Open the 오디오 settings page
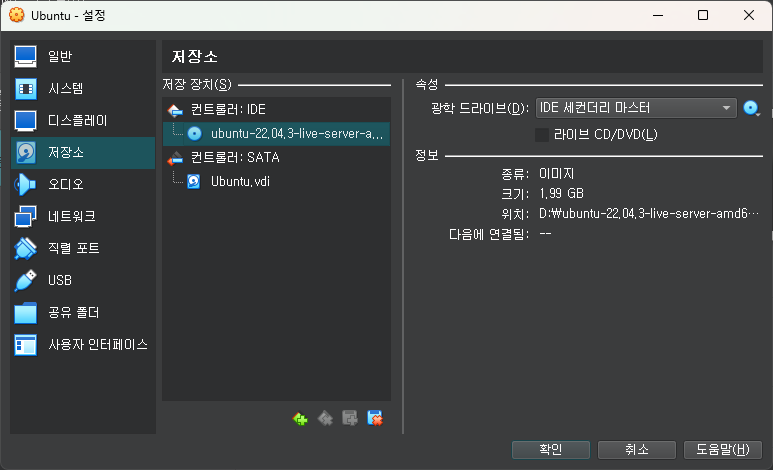The image size is (773, 470). coord(83,184)
